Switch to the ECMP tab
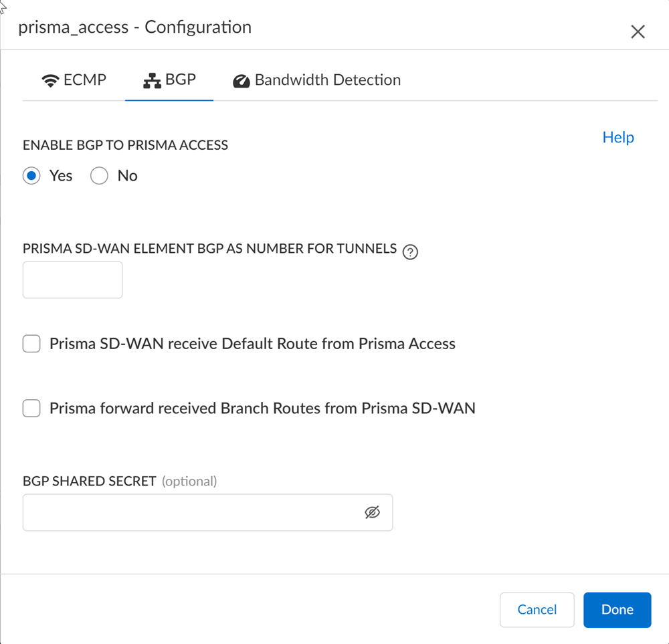The image size is (669, 644). 84,80
